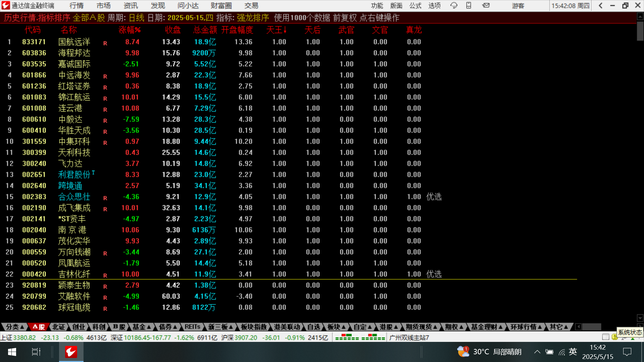Sort table by 总金额 column header
Screen dimensions: 644x362
(205, 30)
